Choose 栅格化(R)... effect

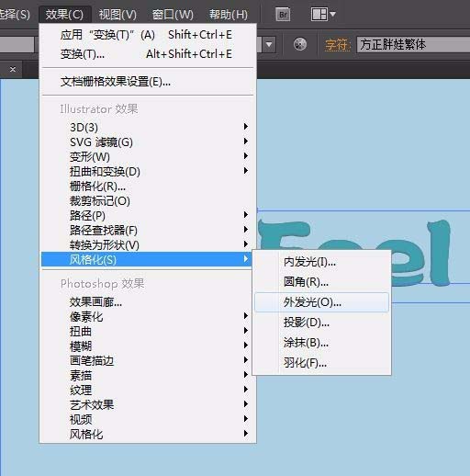coord(148,186)
